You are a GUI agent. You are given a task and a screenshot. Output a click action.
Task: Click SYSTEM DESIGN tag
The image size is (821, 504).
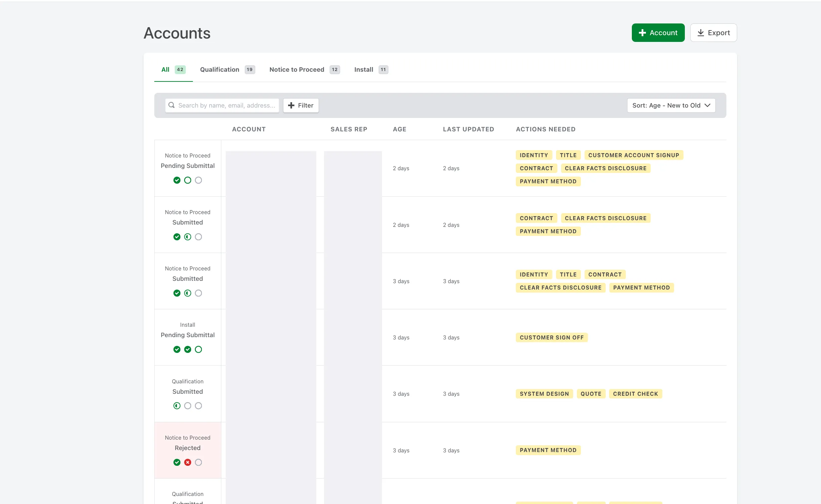click(544, 394)
